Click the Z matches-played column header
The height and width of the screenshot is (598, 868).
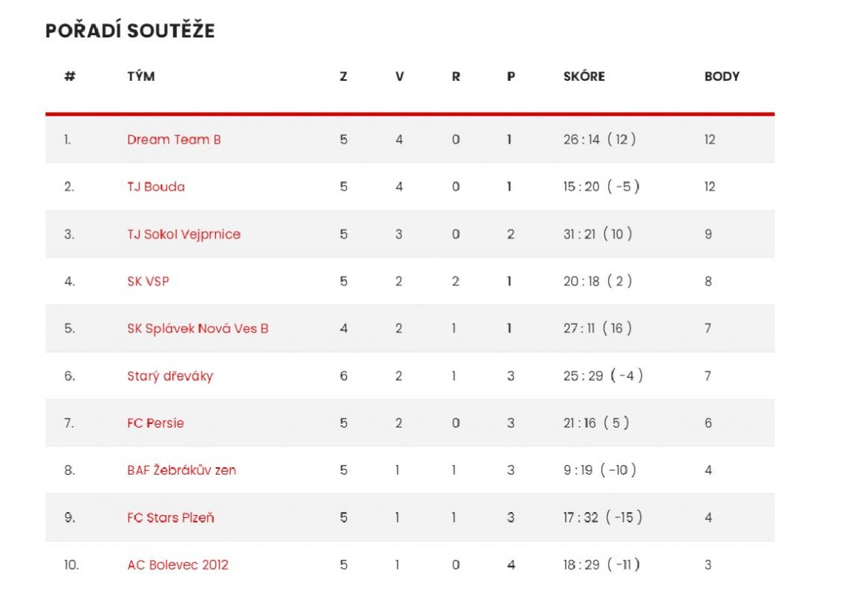[x=343, y=76]
